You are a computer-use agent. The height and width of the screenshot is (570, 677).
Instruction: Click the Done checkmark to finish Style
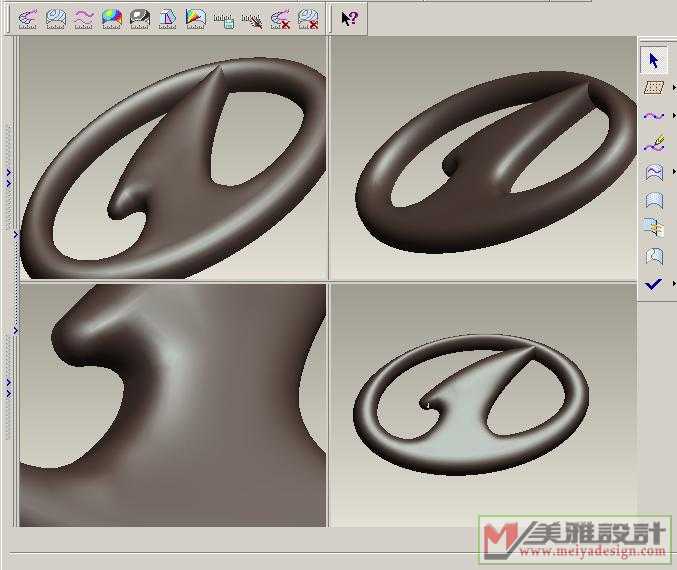(653, 284)
